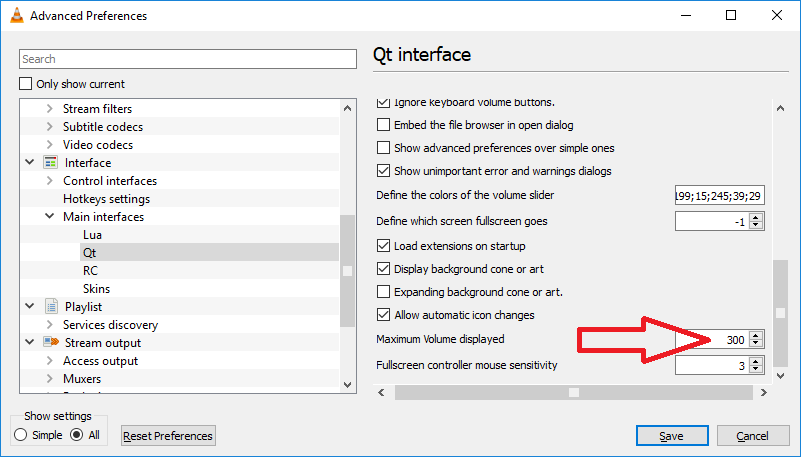Open the Skins interface settings
Screen dimensions: 801x457
pos(96,289)
